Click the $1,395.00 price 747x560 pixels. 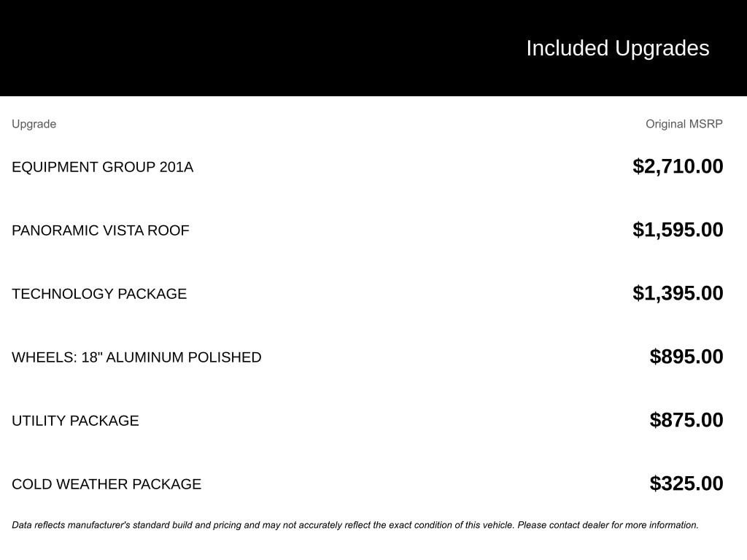pos(678,293)
